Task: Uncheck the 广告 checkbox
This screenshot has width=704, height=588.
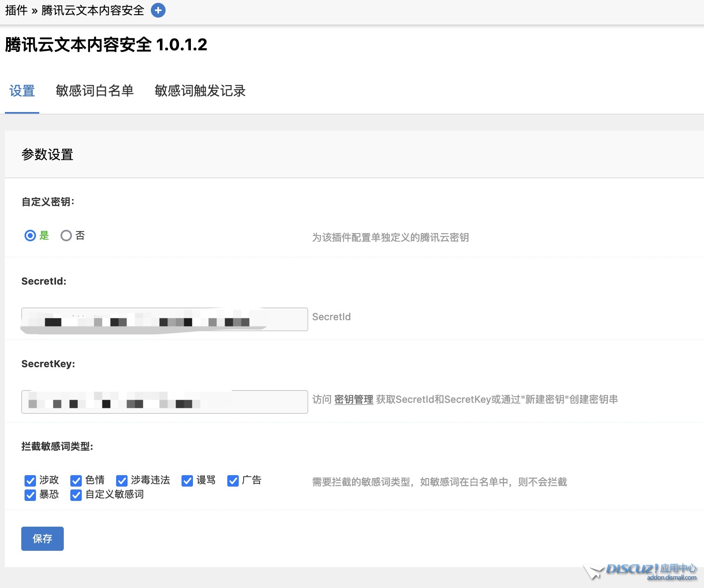Action: (233, 480)
